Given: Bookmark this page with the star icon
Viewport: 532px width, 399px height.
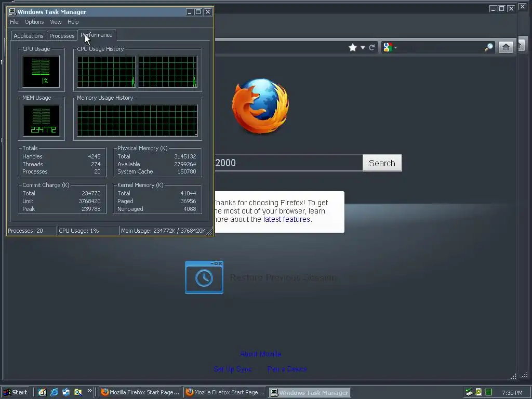Looking at the screenshot, I should click(x=353, y=47).
